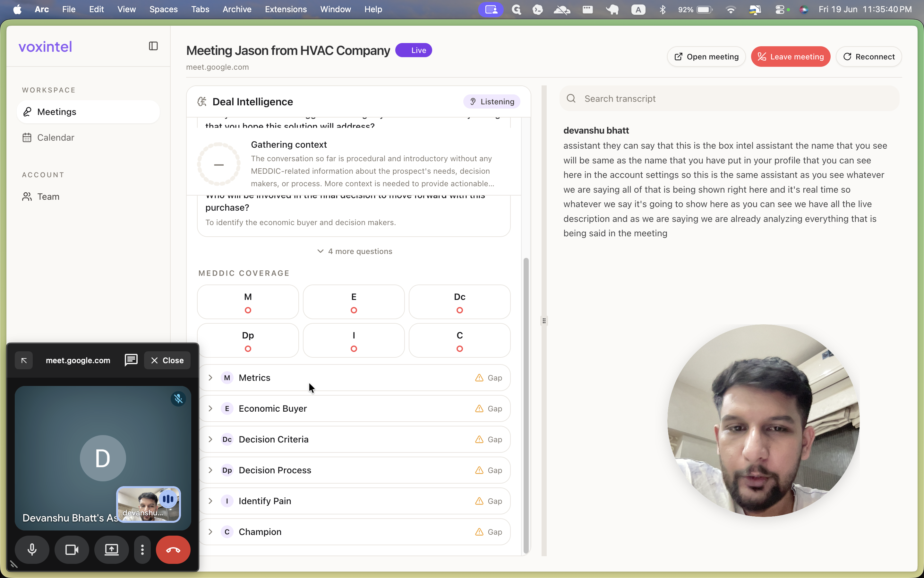Click the Deal Intelligence panel scrollbar
This screenshot has width=924, height=578.
pyautogui.click(x=526, y=405)
